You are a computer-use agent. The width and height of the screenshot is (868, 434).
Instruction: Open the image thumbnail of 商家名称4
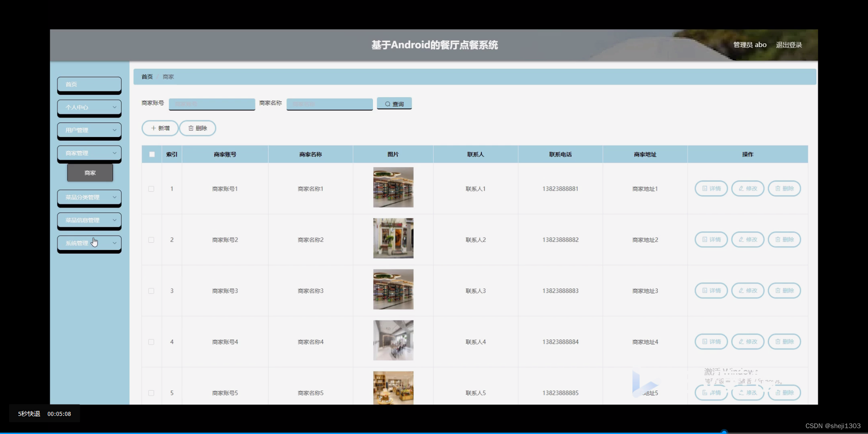pyautogui.click(x=393, y=340)
